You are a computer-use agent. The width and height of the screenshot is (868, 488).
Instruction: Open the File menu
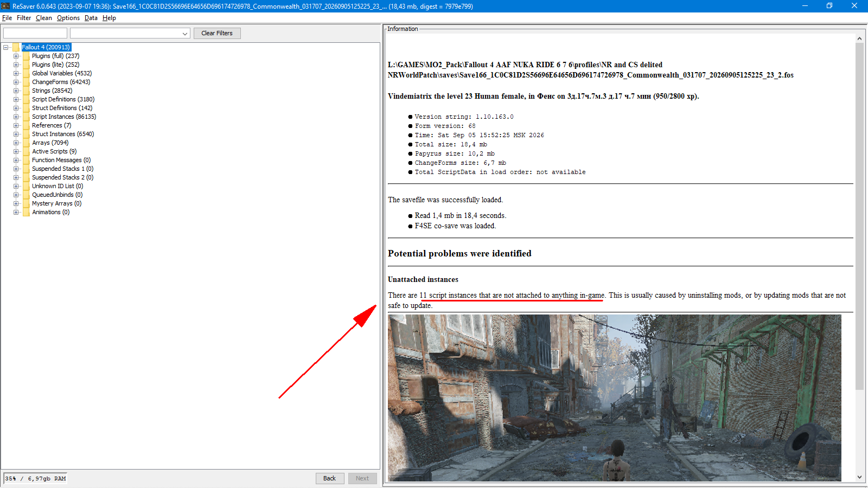click(x=7, y=18)
